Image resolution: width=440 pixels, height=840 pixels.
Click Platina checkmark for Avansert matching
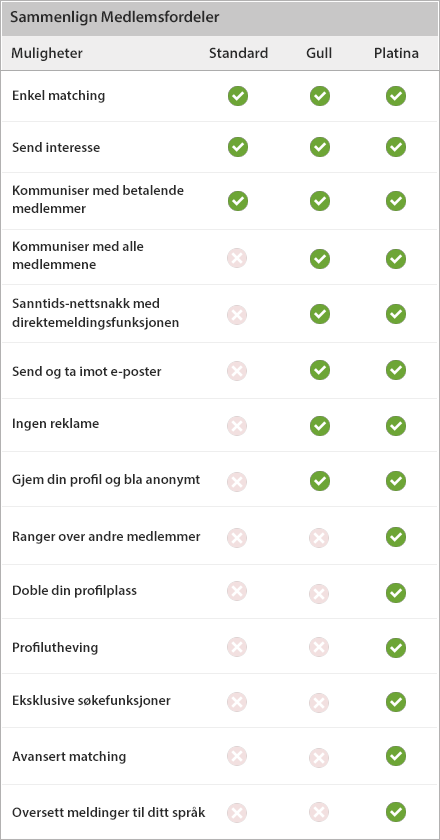[396, 756]
